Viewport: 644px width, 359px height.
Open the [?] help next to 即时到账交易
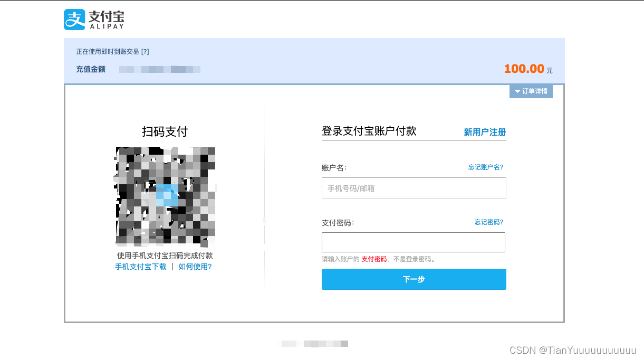click(145, 52)
